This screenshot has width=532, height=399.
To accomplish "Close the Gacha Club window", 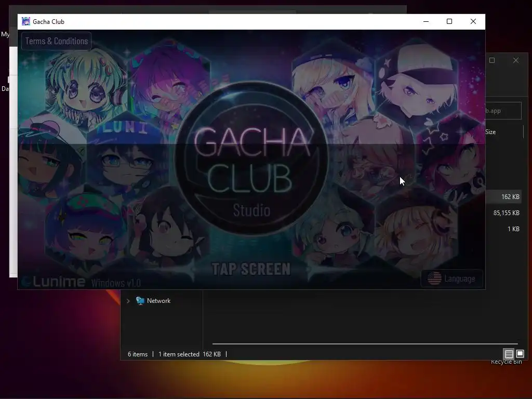I will click(473, 21).
